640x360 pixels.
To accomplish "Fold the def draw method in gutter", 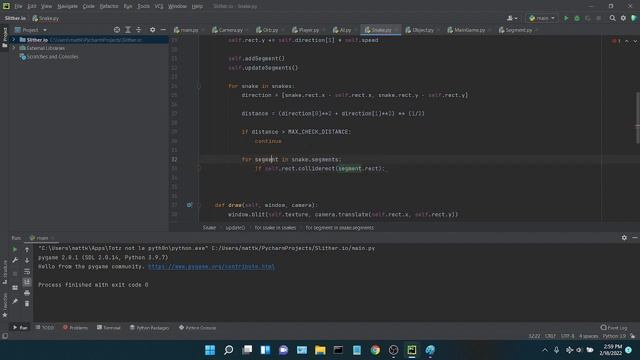I will [199, 205].
